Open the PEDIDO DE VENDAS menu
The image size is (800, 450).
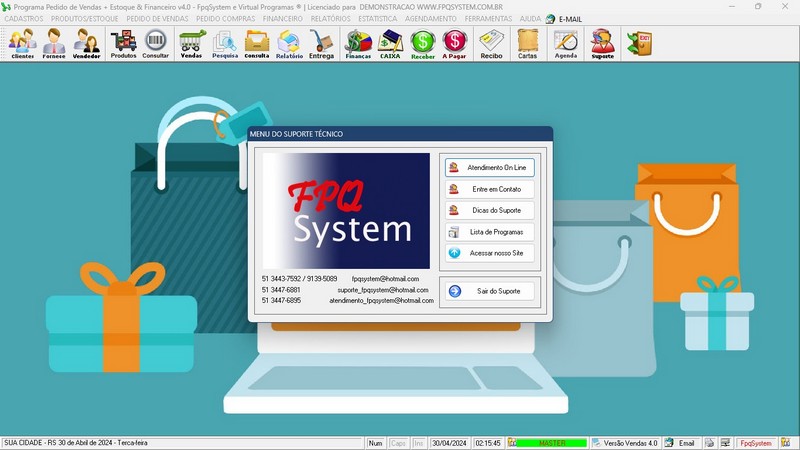pyautogui.click(x=157, y=18)
